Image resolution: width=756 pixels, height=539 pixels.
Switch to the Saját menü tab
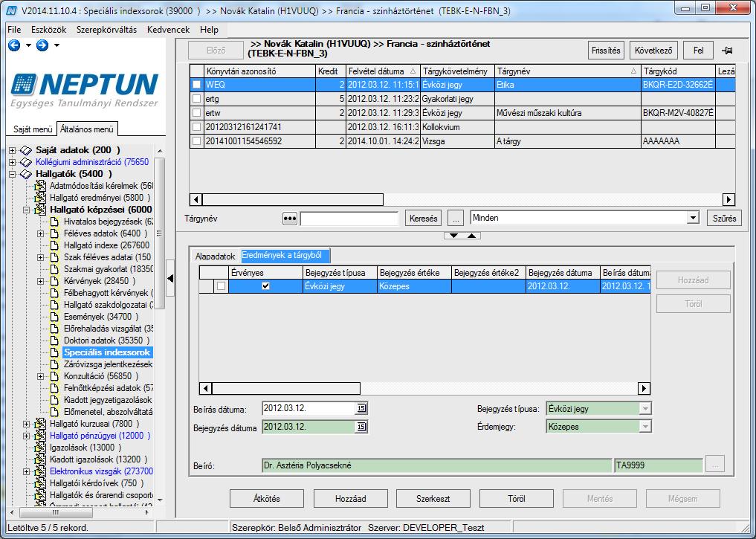[32, 129]
